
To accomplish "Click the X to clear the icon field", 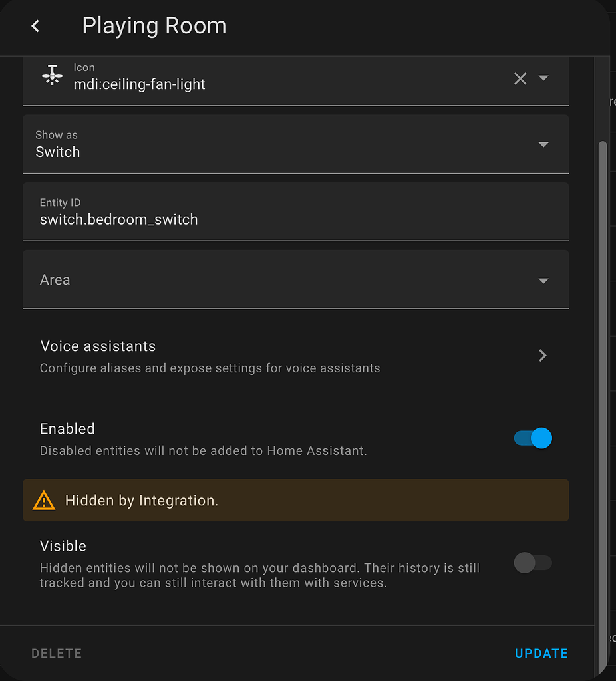I will [520, 78].
